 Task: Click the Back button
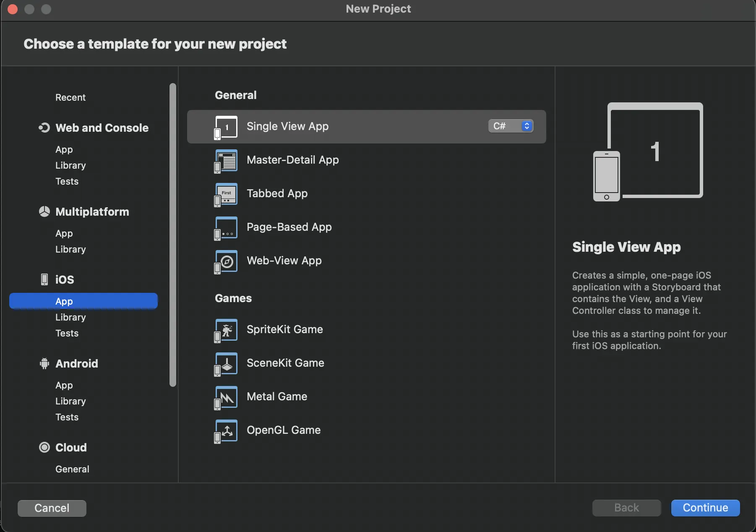pyautogui.click(x=626, y=508)
